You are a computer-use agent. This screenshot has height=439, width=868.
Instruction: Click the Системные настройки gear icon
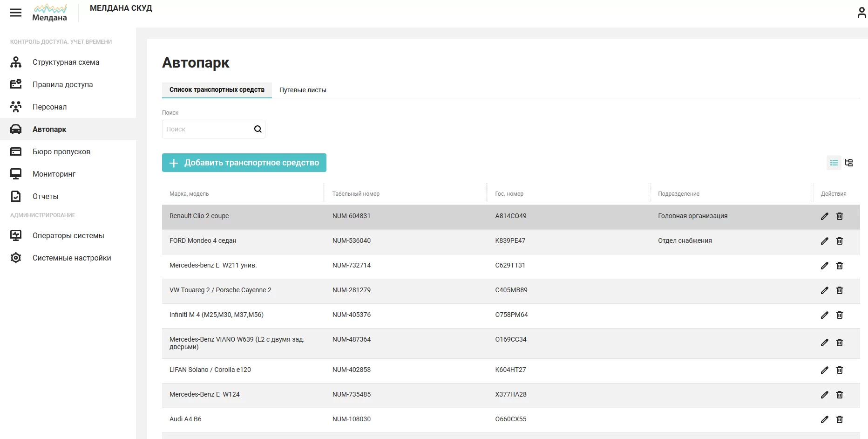(x=16, y=258)
